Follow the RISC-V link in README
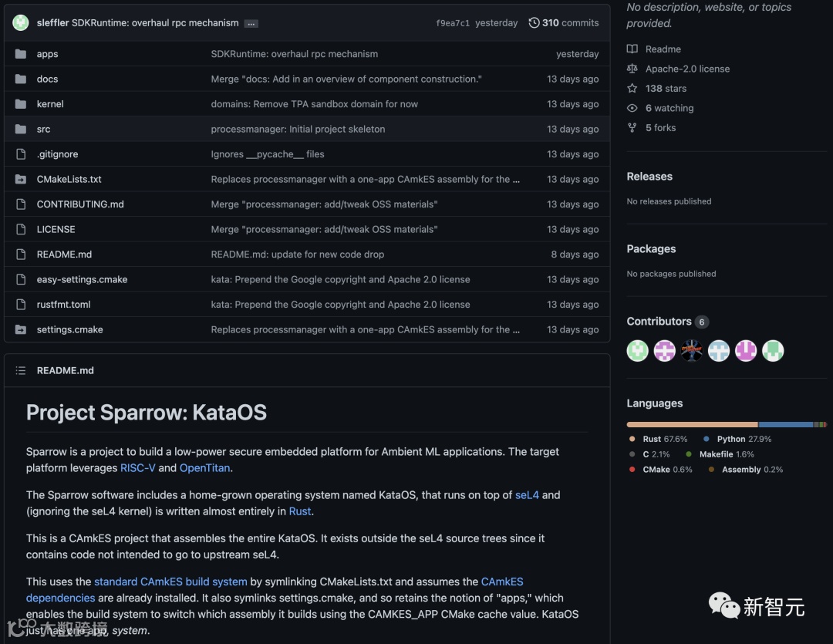This screenshot has width=833, height=644. tap(137, 467)
